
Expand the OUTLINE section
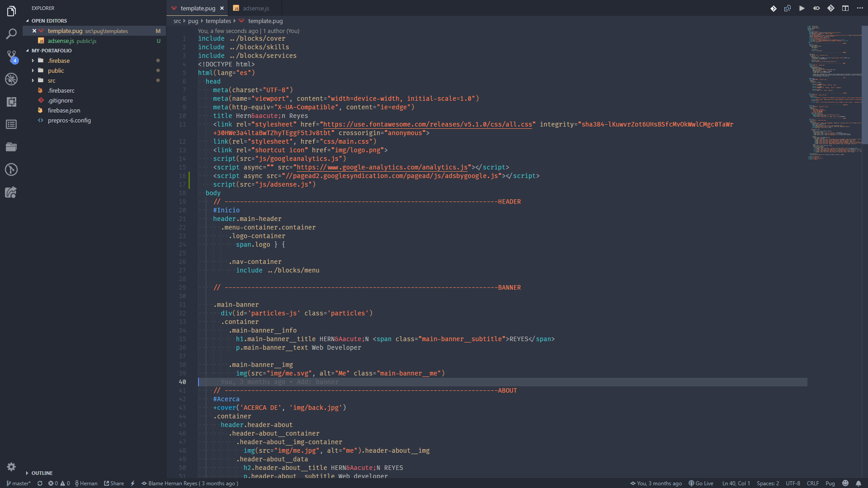point(42,473)
